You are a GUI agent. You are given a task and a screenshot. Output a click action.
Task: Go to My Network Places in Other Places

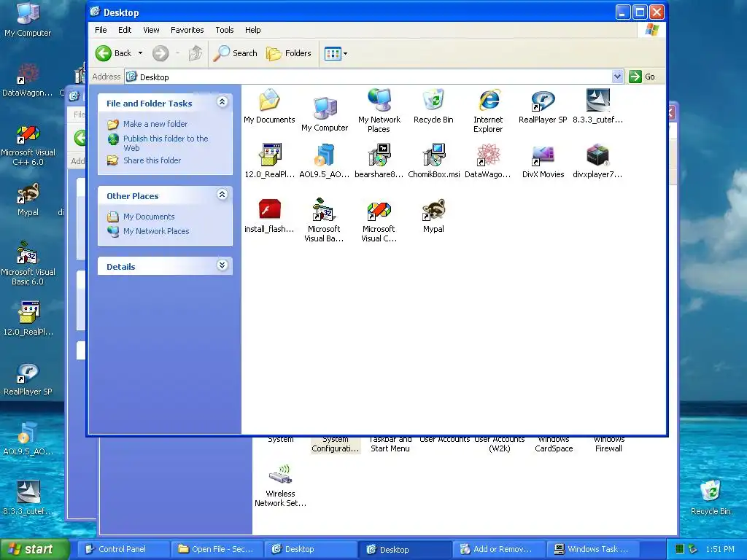(x=156, y=231)
